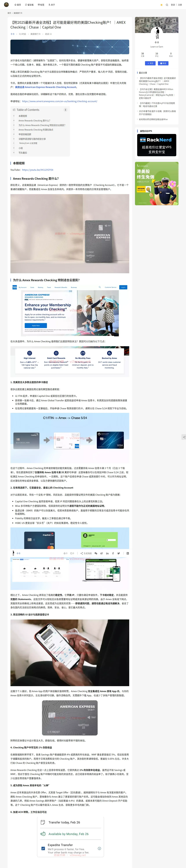Jump to 本期视频 in table of contents

pyautogui.click(x=23, y=116)
